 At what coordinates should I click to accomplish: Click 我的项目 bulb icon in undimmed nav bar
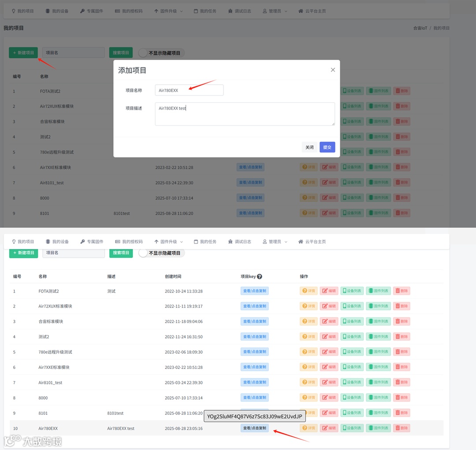[14, 242]
